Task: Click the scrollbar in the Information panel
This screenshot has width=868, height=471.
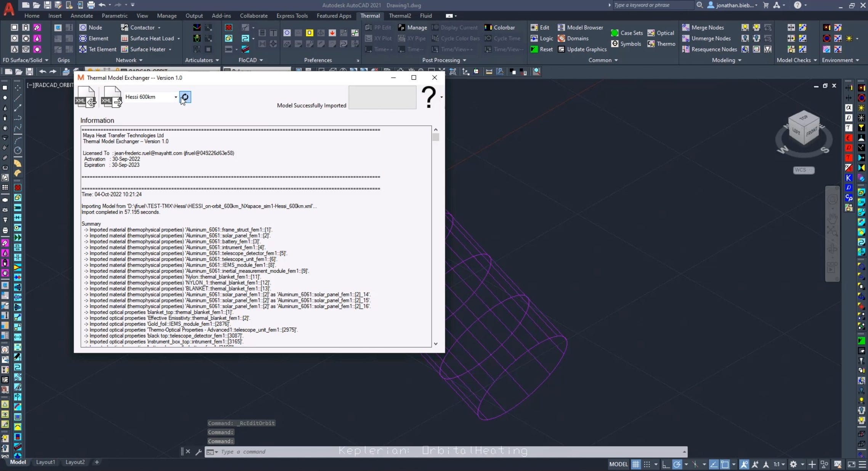Action: (436, 137)
